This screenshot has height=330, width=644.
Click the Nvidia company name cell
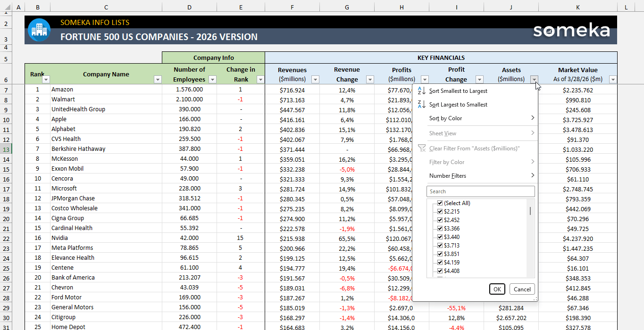point(106,238)
